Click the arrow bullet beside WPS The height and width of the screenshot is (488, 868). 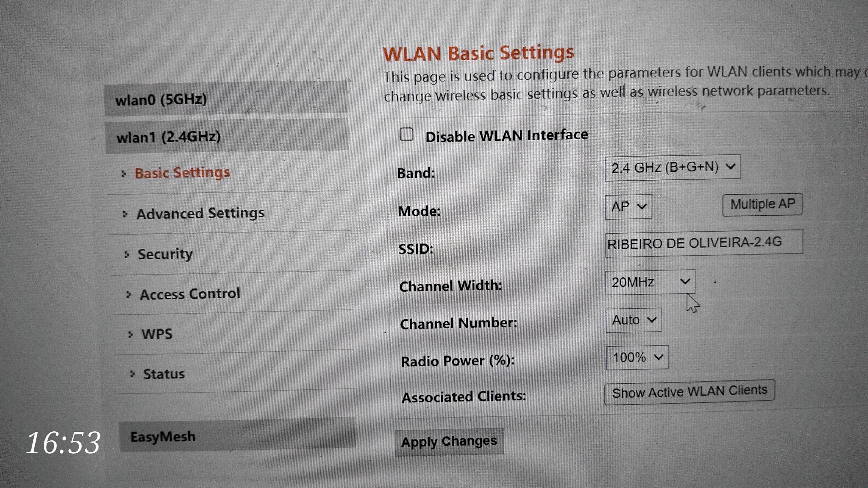pyautogui.click(x=130, y=334)
